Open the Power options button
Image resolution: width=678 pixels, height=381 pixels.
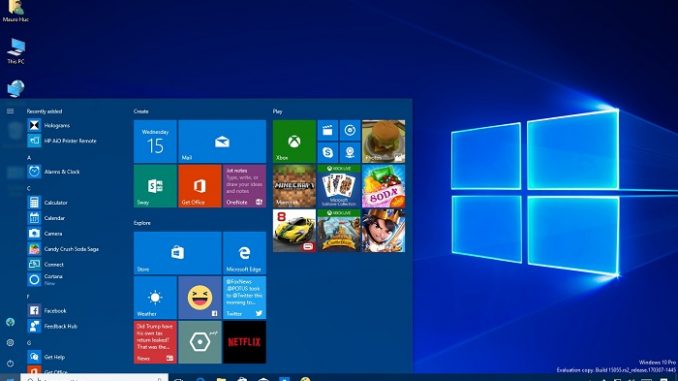tap(10, 363)
